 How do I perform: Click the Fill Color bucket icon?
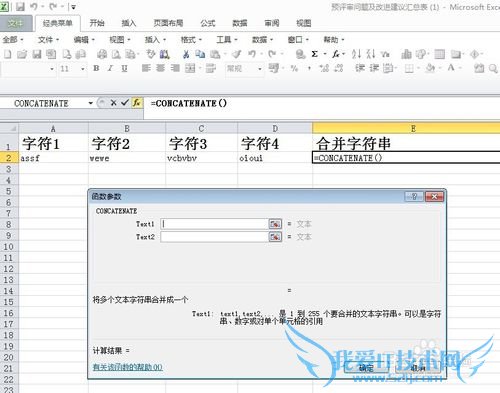[x=430, y=68]
